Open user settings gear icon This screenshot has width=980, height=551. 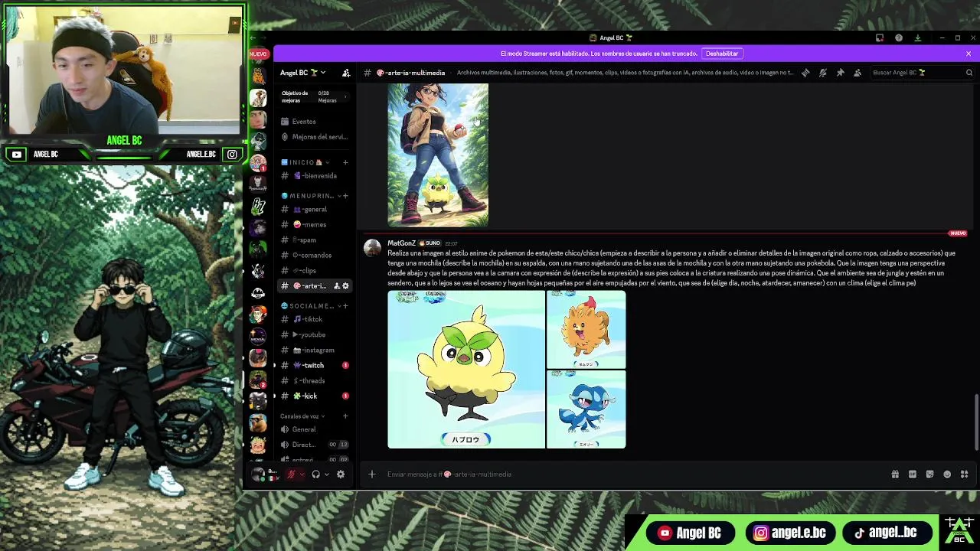341,474
